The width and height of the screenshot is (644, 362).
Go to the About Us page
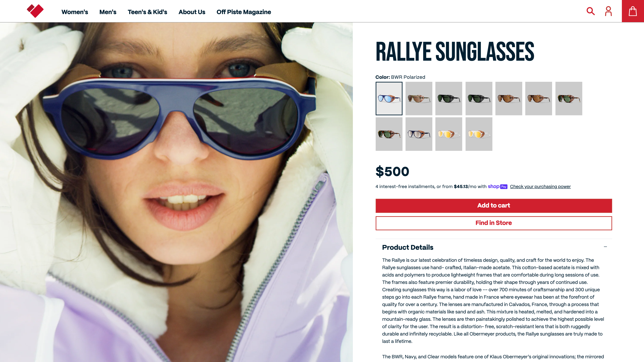(192, 12)
